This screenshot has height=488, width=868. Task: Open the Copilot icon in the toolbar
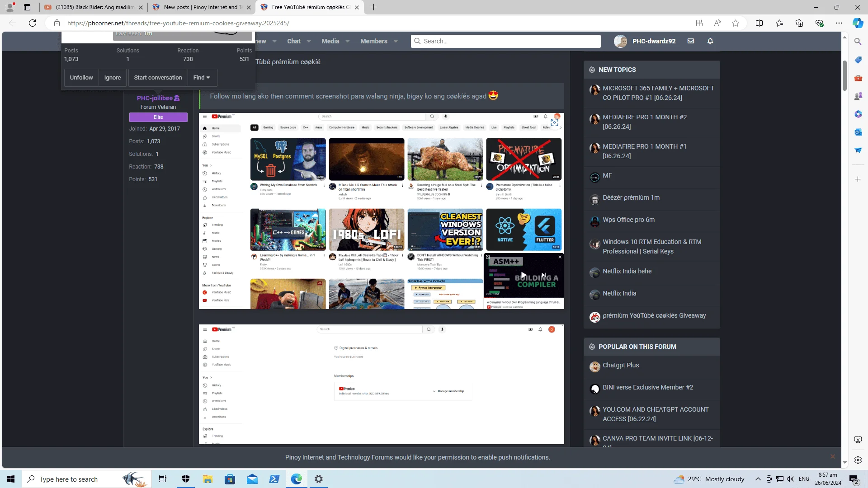[858, 23]
